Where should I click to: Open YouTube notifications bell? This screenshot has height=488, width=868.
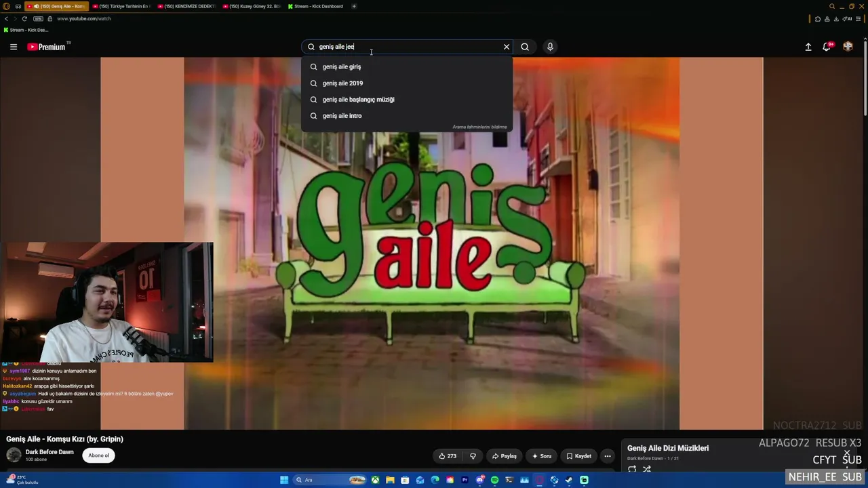tap(827, 47)
